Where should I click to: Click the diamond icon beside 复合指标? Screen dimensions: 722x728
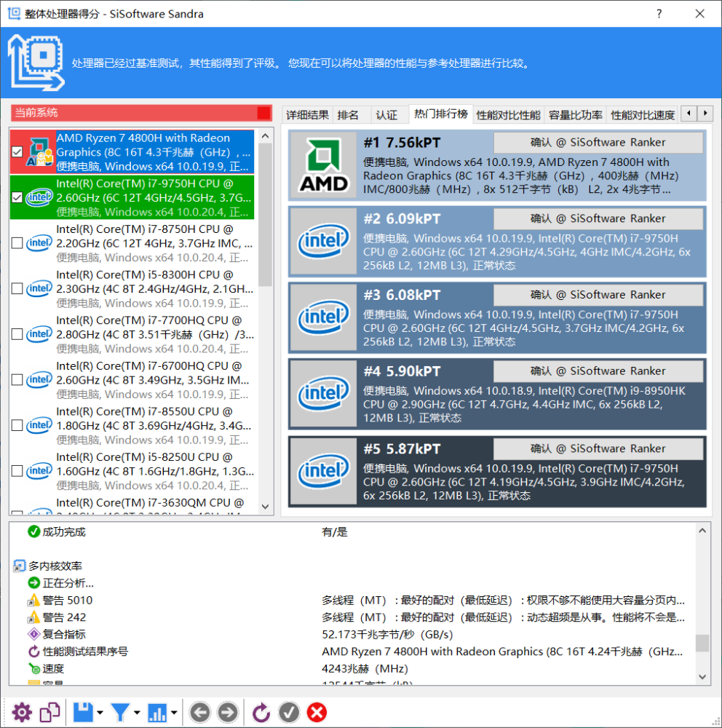33,634
